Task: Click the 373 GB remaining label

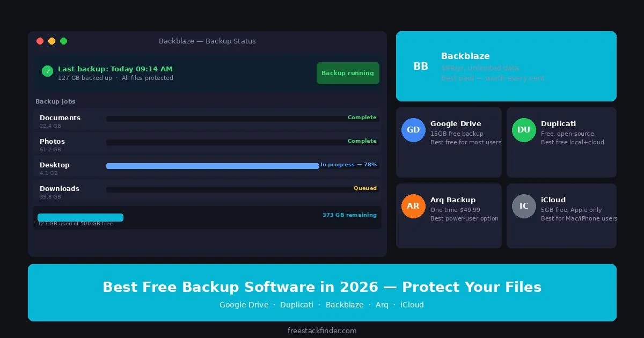Action: [x=349, y=215]
